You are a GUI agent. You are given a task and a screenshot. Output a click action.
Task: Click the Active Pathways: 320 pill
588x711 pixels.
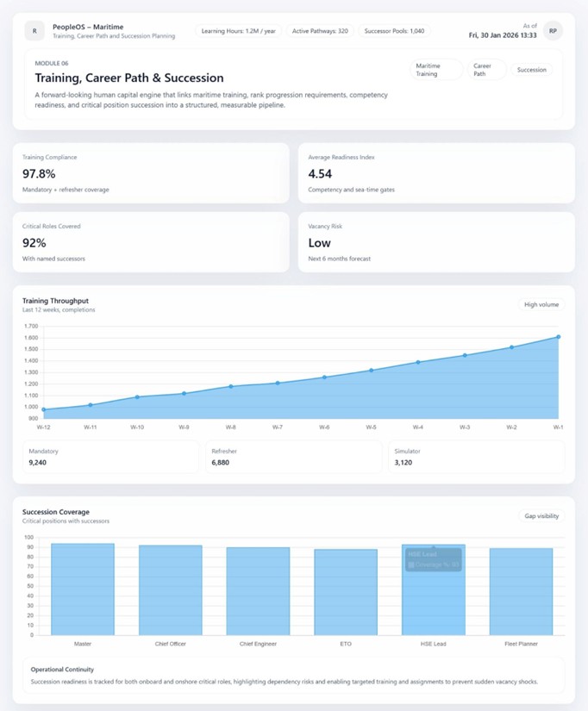coord(319,31)
